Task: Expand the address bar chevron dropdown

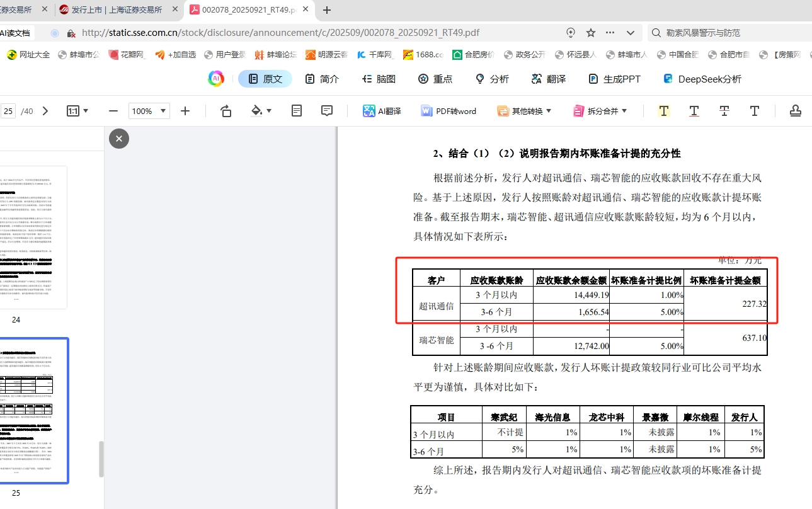Action: [x=631, y=33]
